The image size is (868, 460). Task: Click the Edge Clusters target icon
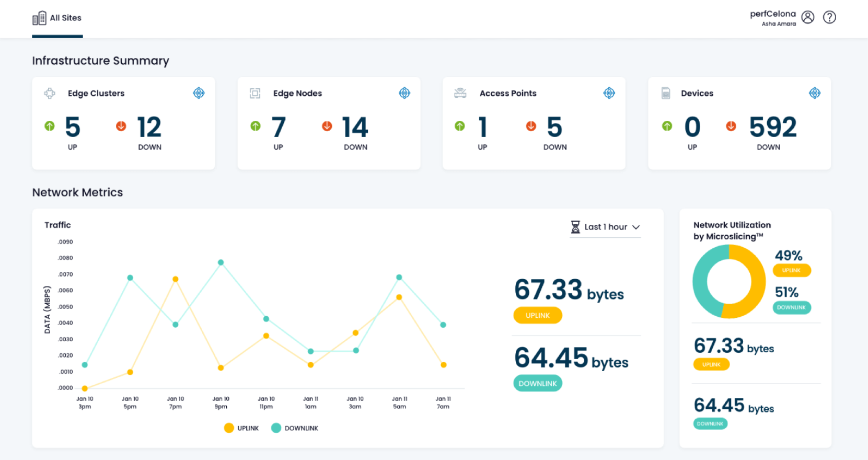click(199, 93)
